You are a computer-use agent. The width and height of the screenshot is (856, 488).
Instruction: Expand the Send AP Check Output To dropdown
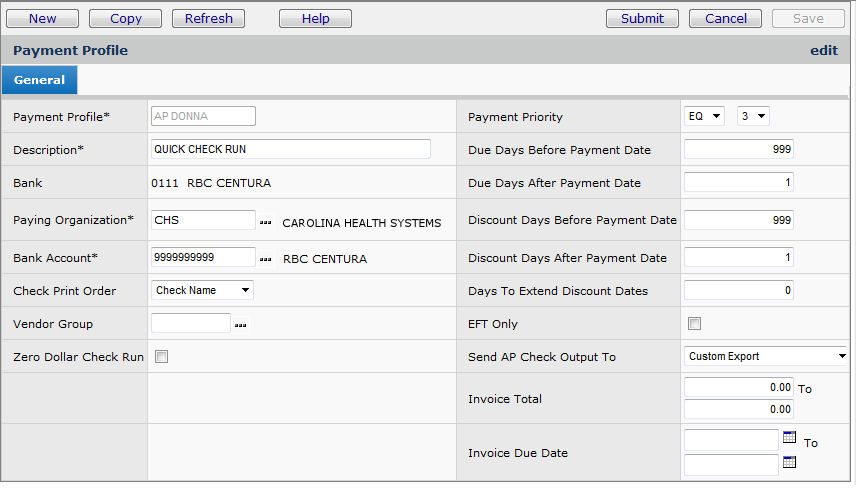pyautogui.click(x=766, y=356)
